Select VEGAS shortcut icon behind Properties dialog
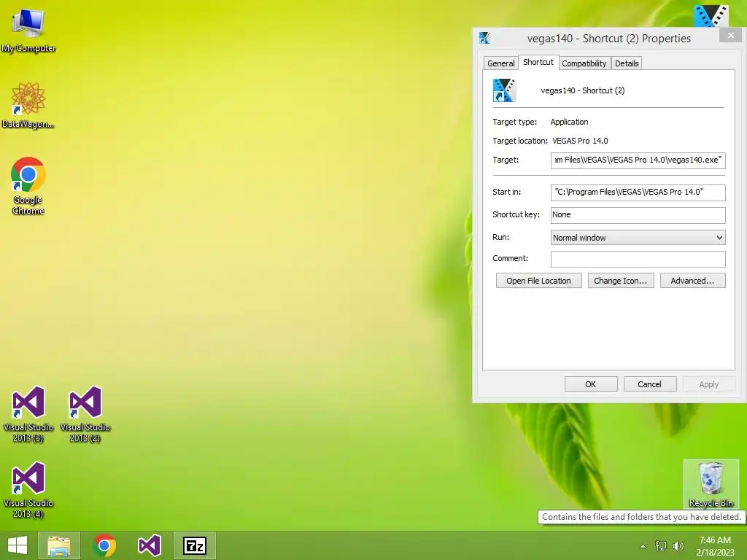 (711, 15)
